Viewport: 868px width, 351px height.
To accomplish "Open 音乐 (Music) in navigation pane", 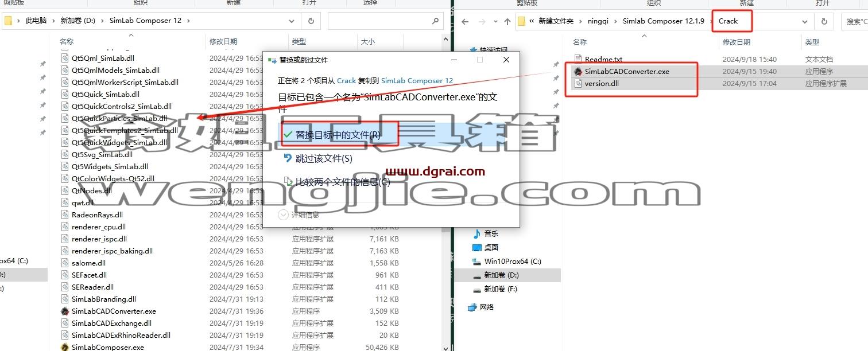I will point(491,234).
